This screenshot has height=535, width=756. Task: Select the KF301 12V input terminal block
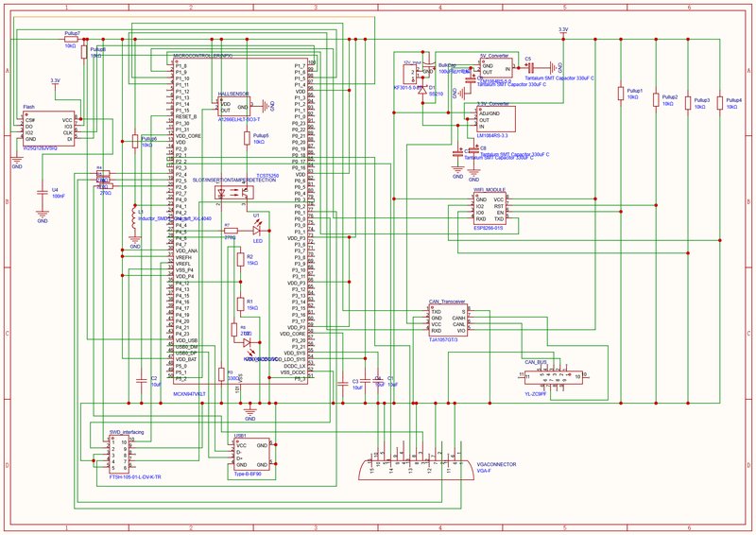pos(409,75)
